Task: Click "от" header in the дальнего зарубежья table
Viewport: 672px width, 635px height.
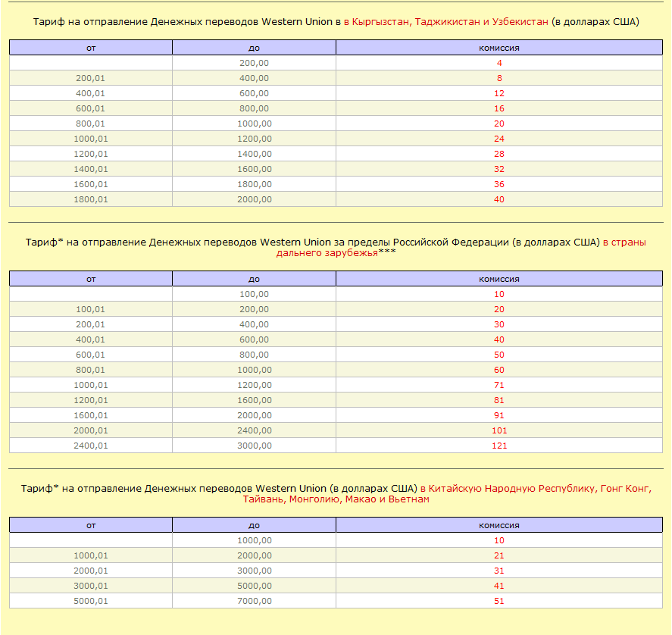Action: [x=91, y=279]
